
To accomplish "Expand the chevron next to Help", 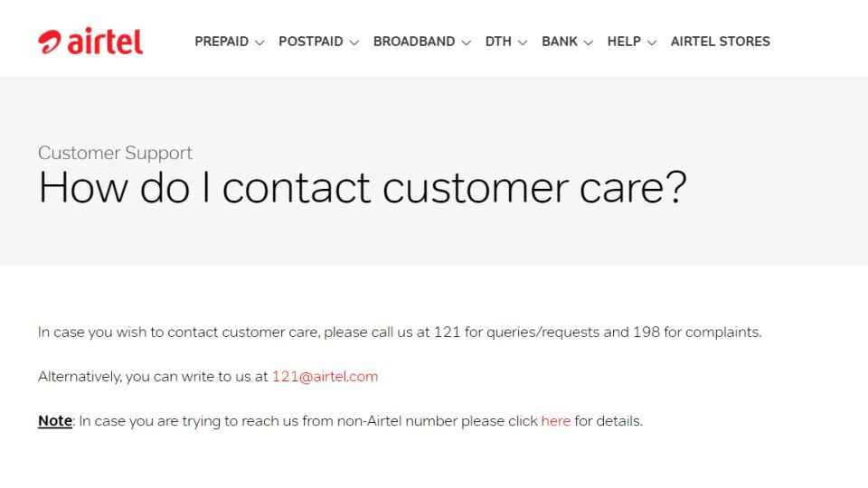I will tap(652, 42).
